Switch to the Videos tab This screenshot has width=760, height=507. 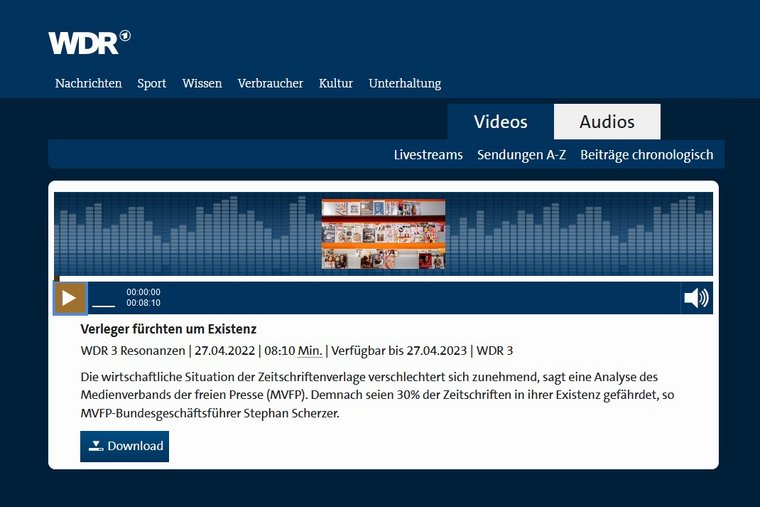click(500, 122)
